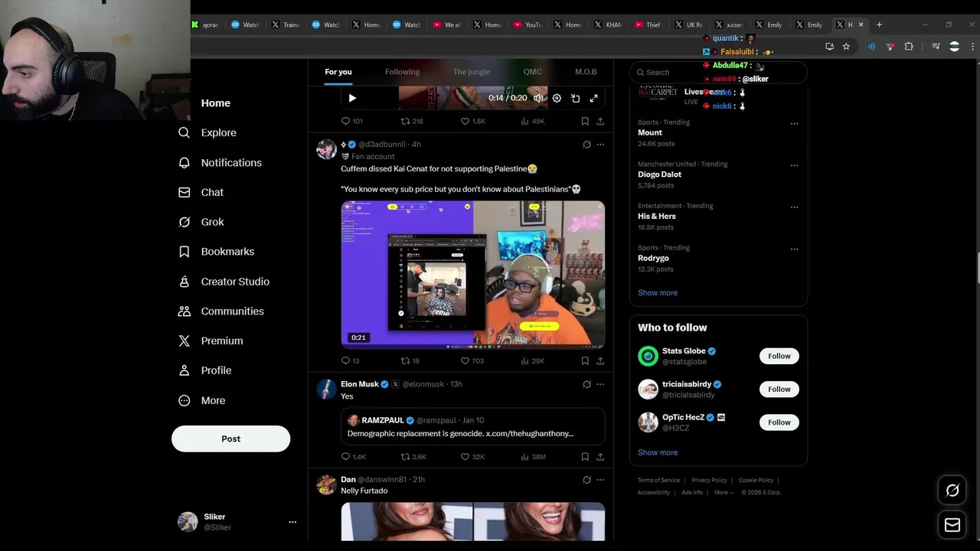
Task: Click the Search input field
Action: [x=718, y=72]
